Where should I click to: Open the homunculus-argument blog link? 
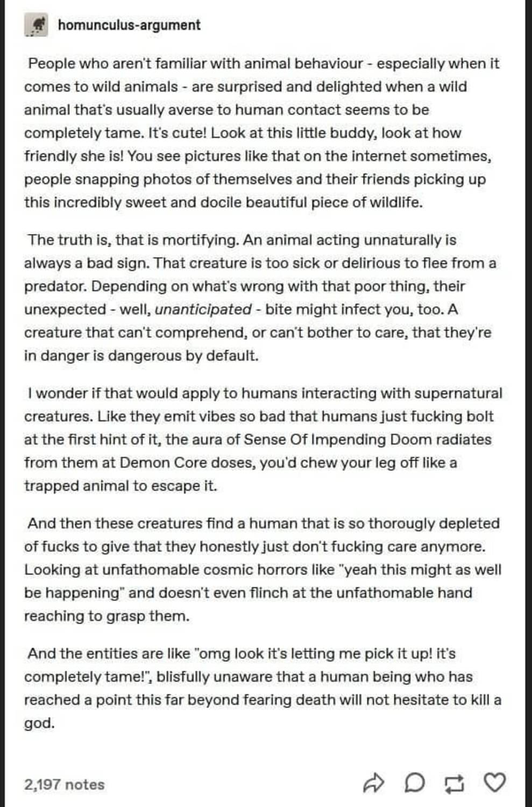click(x=129, y=25)
